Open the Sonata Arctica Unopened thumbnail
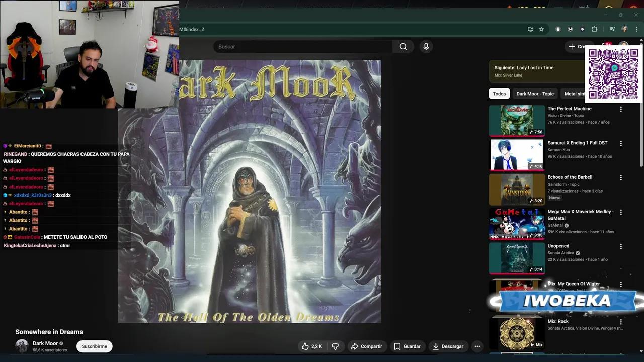Screen dimensions: 644x362 tap(517, 258)
